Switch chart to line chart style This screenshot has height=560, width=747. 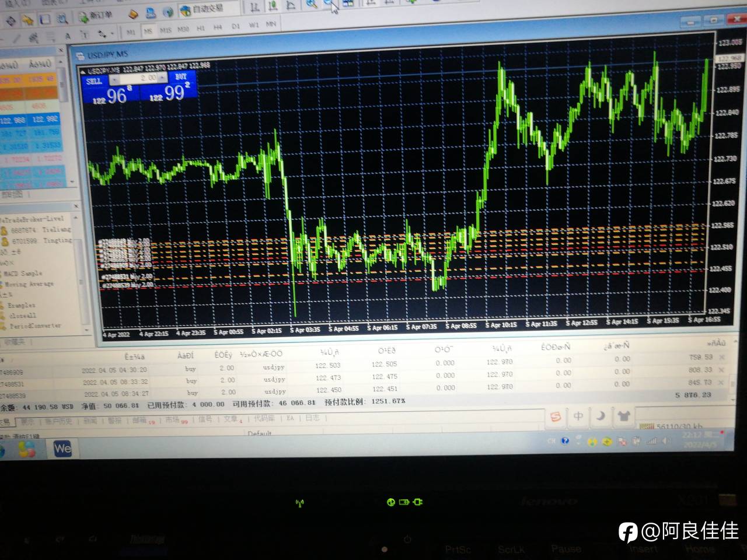click(x=290, y=6)
